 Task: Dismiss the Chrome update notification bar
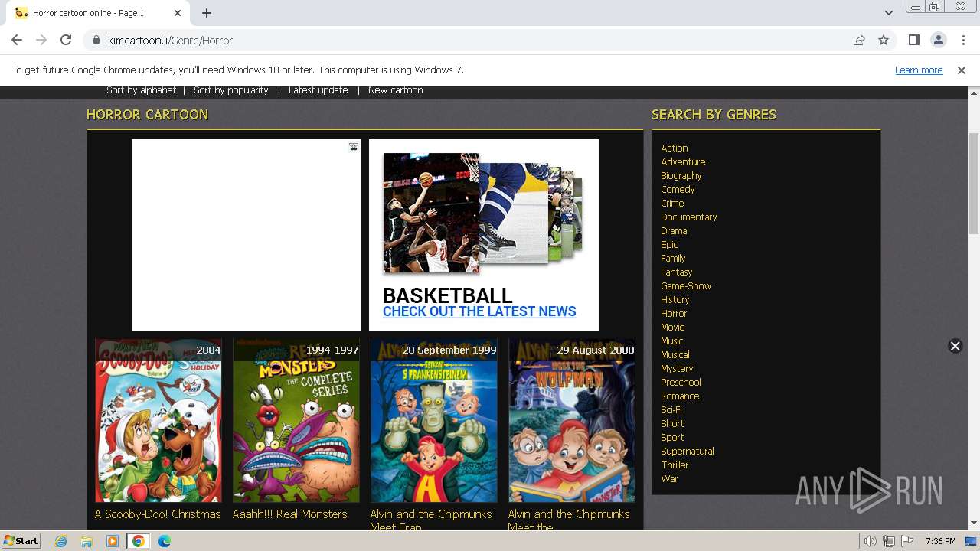tap(962, 70)
